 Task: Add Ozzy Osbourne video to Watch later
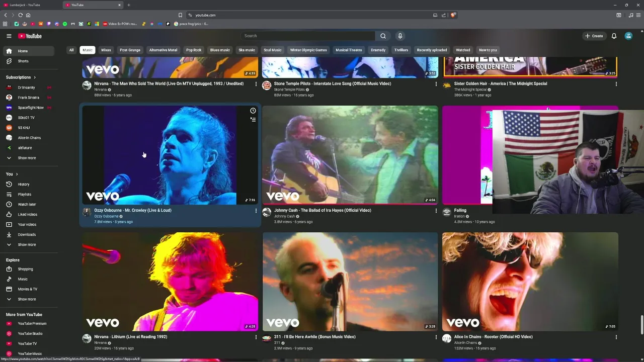coord(253,111)
